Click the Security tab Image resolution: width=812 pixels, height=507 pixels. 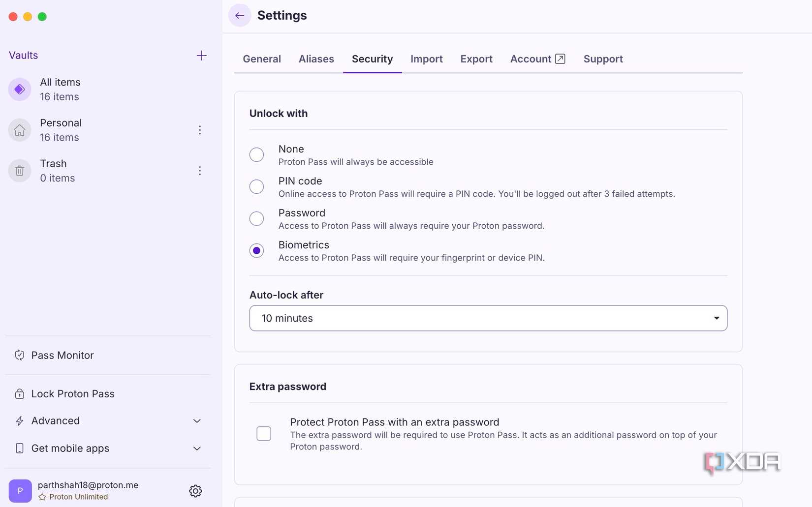[373, 59]
